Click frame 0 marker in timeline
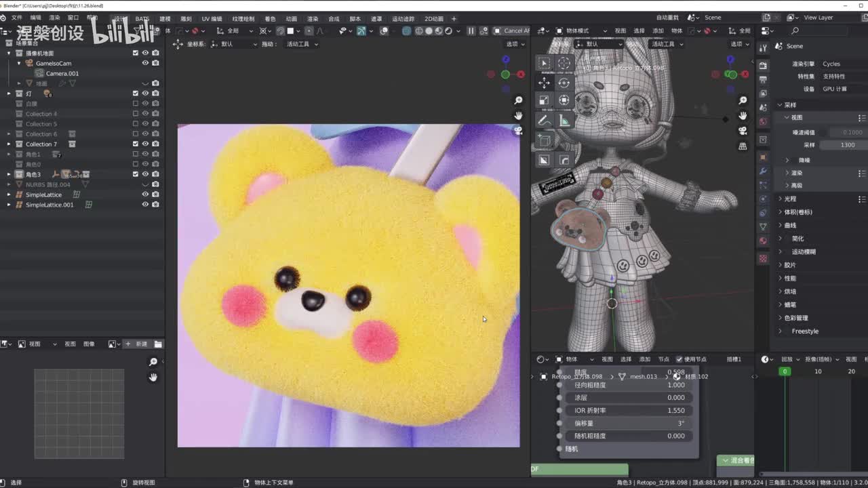This screenshot has height=488, width=868. click(x=785, y=371)
